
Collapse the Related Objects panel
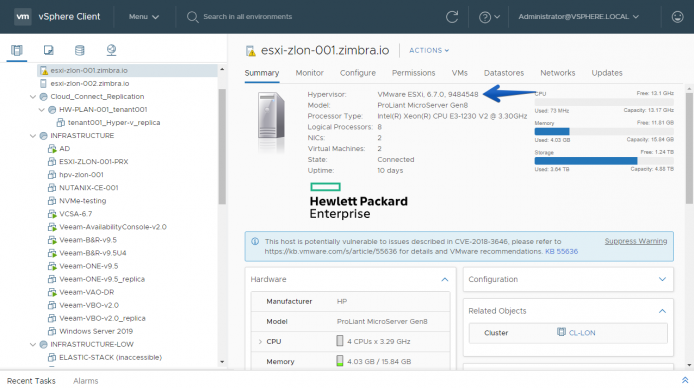[x=662, y=311]
